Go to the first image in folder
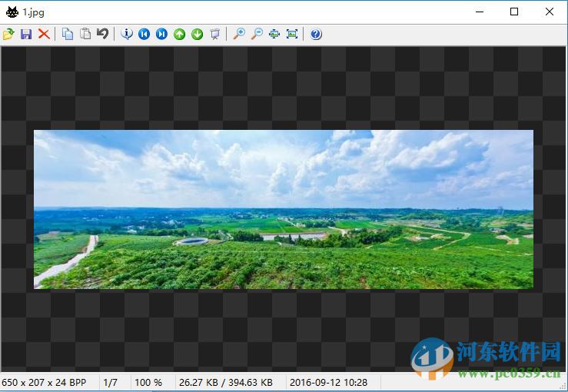This screenshot has width=568, height=392. [144, 34]
